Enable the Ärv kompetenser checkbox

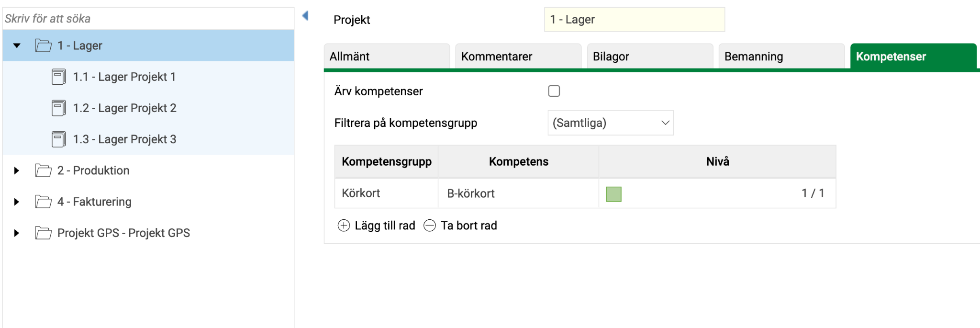pos(554,91)
